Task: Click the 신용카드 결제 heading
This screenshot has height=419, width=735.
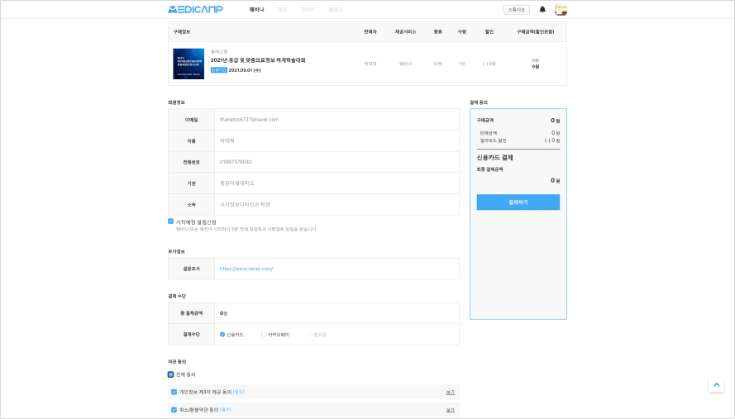Action: pyautogui.click(x=495, y=157)
